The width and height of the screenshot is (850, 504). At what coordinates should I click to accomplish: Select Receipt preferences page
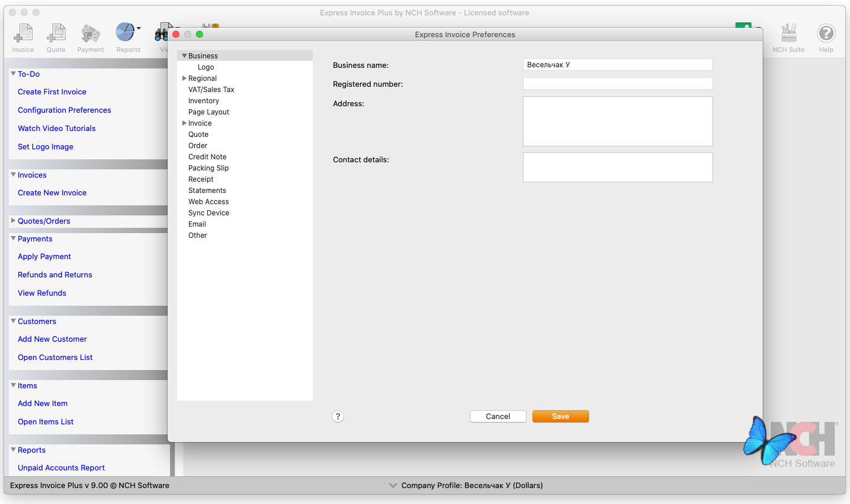pyautogui.click(x=201, y=179)
